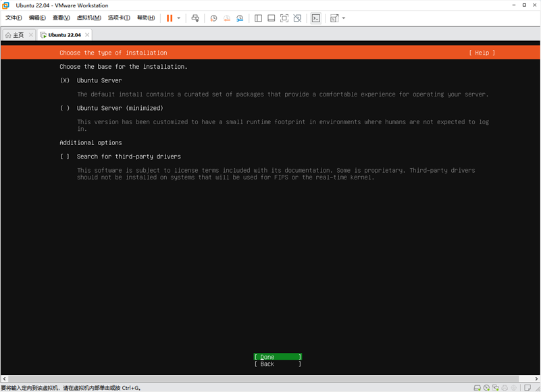Click the hard disk status bar icon

pyautogui.click(x=477, y=388)
